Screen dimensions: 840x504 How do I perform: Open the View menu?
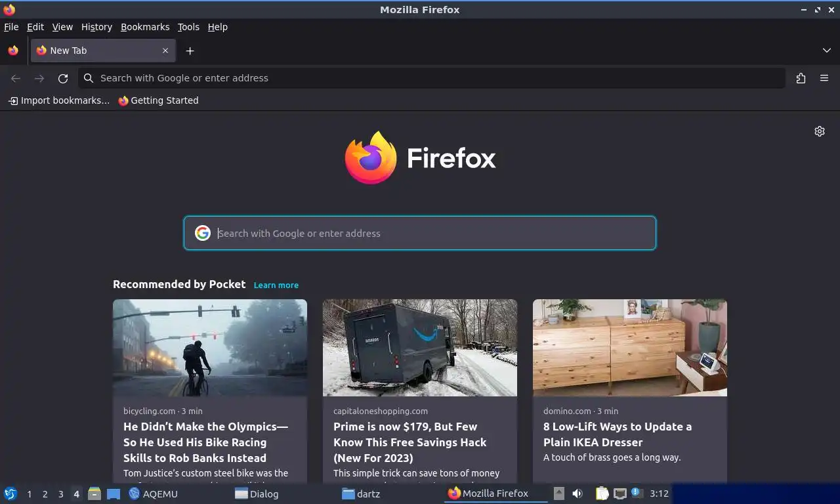(x=62, y=27)
